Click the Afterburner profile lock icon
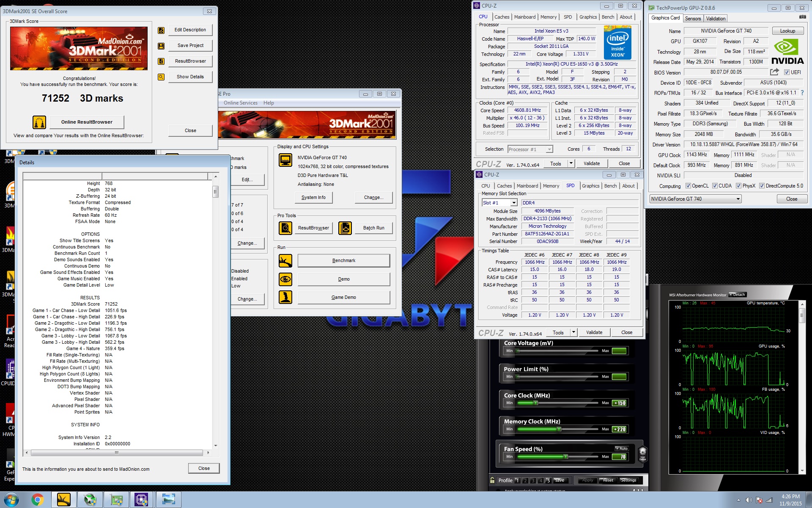This screenshot has height=508, width=812. coord(492,480)
